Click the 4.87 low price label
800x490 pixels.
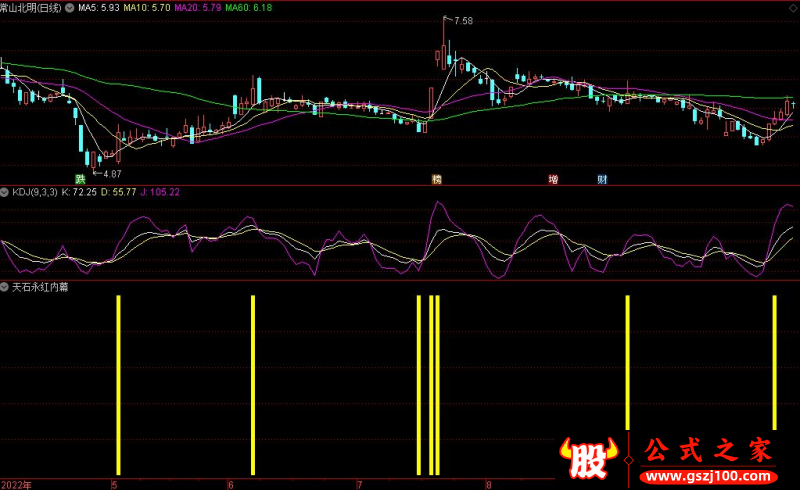pos(118,172)
